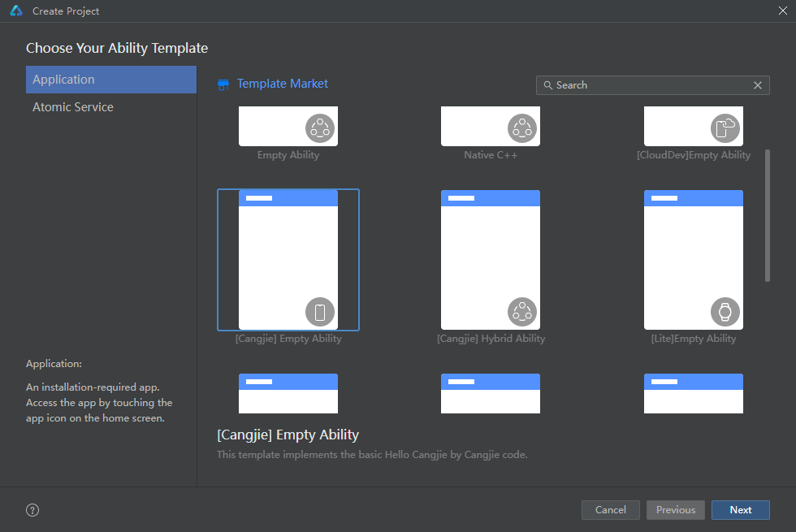Open help with the question mark icon
This screenshot has width=796, height=532.
[32, 510]
